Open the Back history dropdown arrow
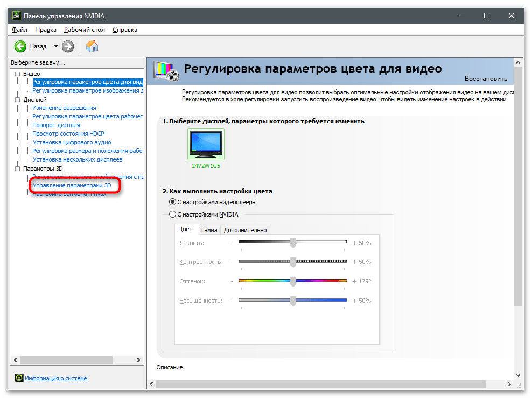The width and height of the screenshot is (532, 398). click(x=55, y=46)
